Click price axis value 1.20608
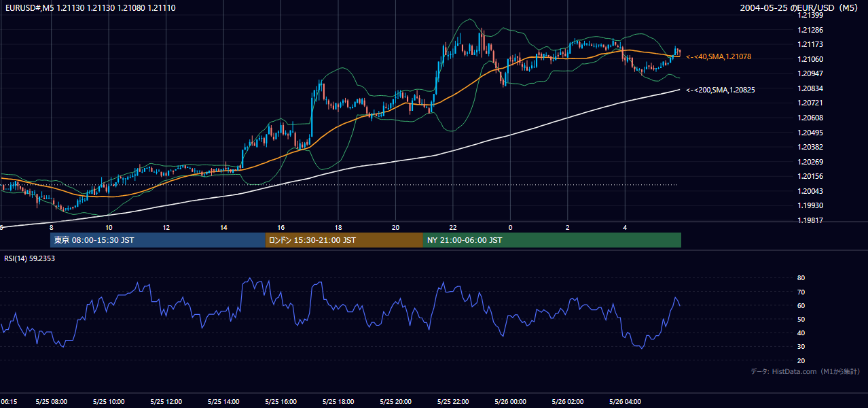868x408 pixels. tap(811, 118)
